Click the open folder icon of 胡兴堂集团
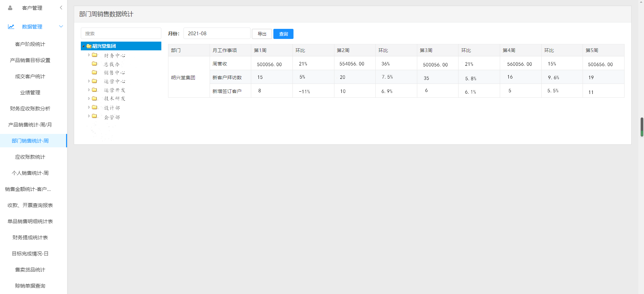 [89, 46]
